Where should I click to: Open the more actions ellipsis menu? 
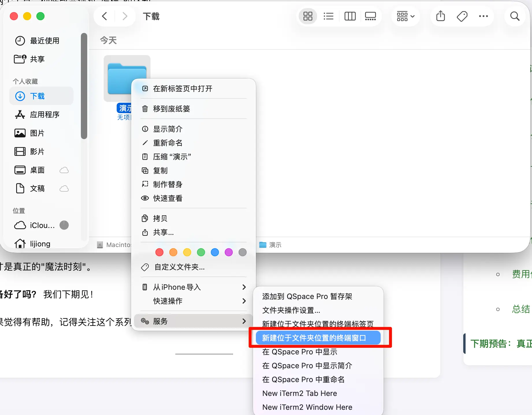(483, 16)
